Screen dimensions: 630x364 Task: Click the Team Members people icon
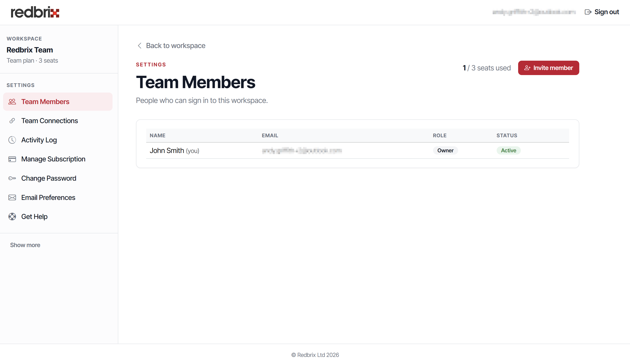click(12, 102)
